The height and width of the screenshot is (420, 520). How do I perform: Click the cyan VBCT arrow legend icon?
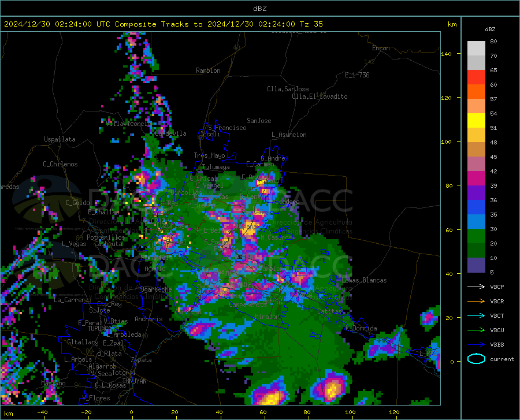coord(476,315)
